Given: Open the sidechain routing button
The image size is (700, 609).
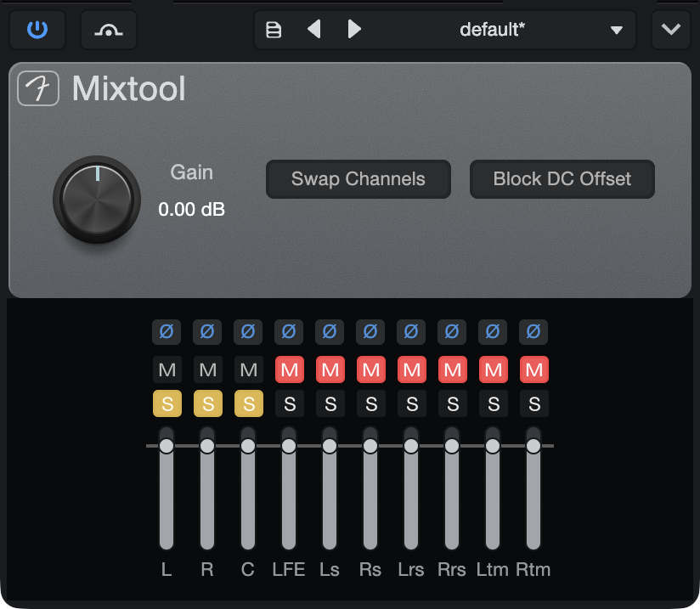Looking at the screenshot, I should [x=109, y=30].
